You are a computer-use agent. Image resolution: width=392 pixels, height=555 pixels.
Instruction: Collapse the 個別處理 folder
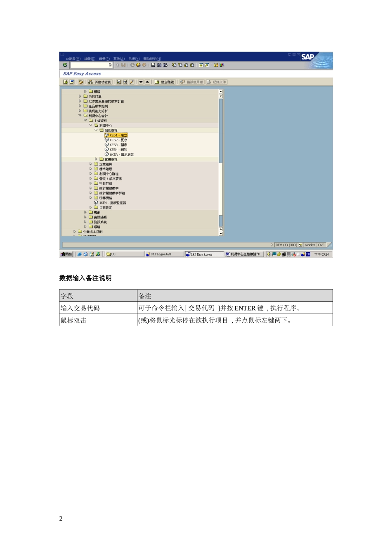(96, 130)
